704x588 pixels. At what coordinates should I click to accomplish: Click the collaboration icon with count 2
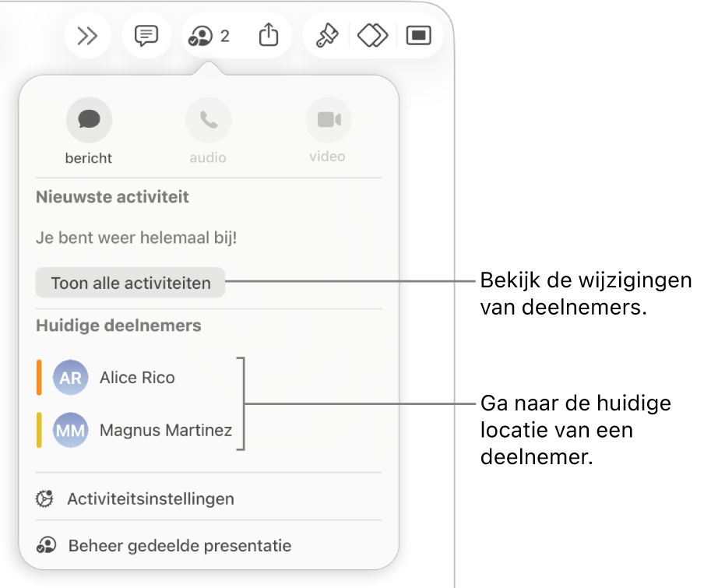(x=209, y=36)
